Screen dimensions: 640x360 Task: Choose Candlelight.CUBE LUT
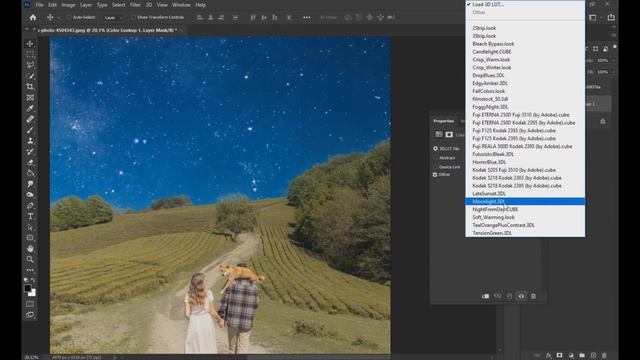[525, 52]
